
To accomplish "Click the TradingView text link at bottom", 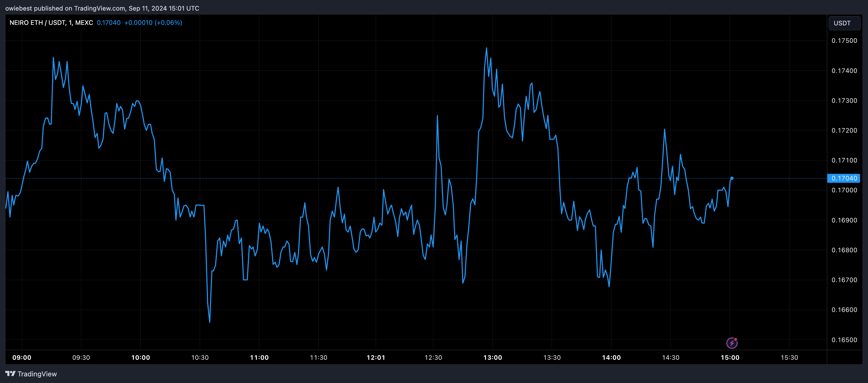I will click(37, 374).
